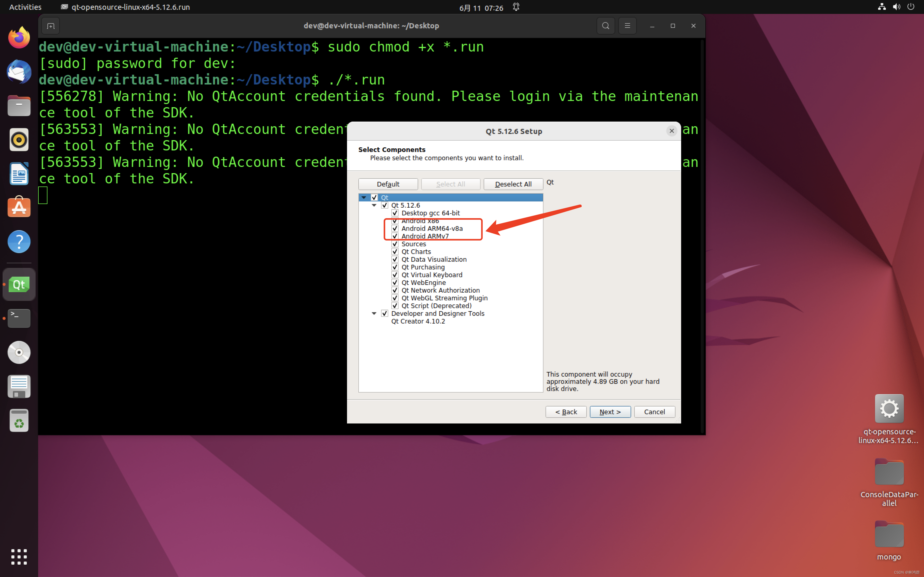Uncheck Desktop gcc 64-bit component
The image size is (924, 577).
(395, 213)
